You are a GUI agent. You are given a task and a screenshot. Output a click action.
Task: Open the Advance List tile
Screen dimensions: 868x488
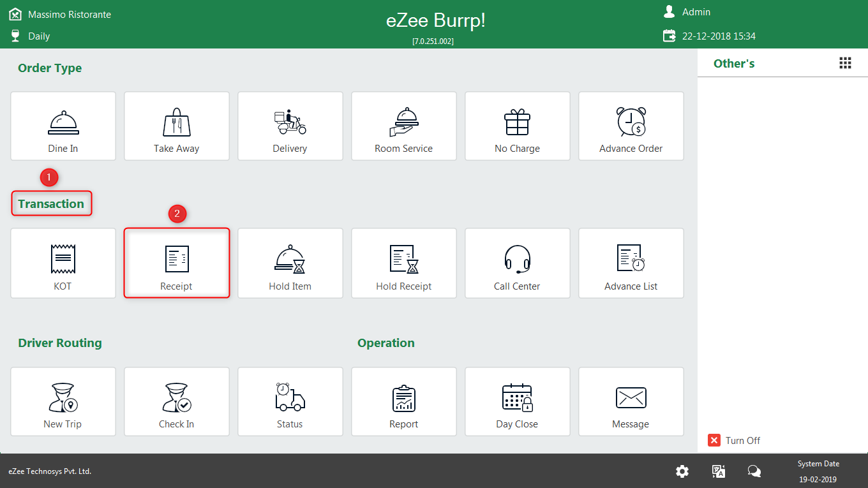(631, 263)
